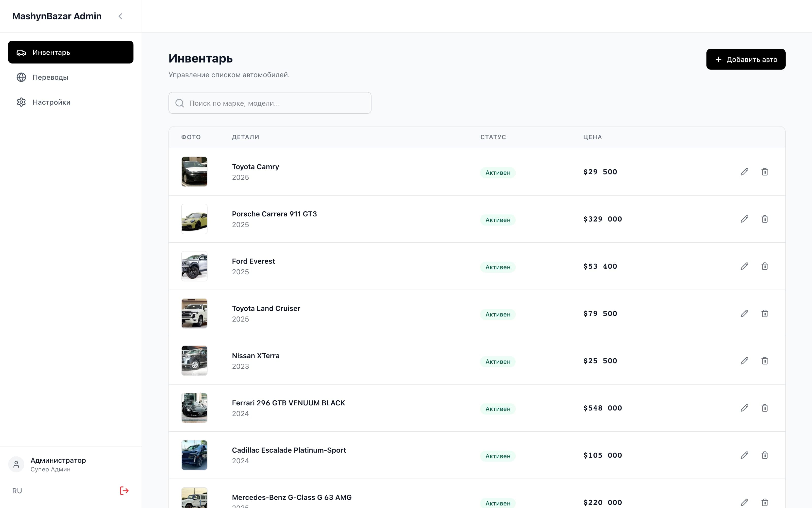Click the СТАТУС column header

tap(493, 137)
